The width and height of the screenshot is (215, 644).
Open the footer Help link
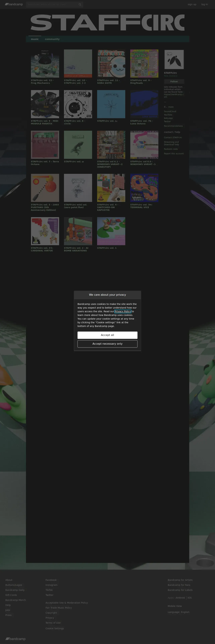pos(8,605)
